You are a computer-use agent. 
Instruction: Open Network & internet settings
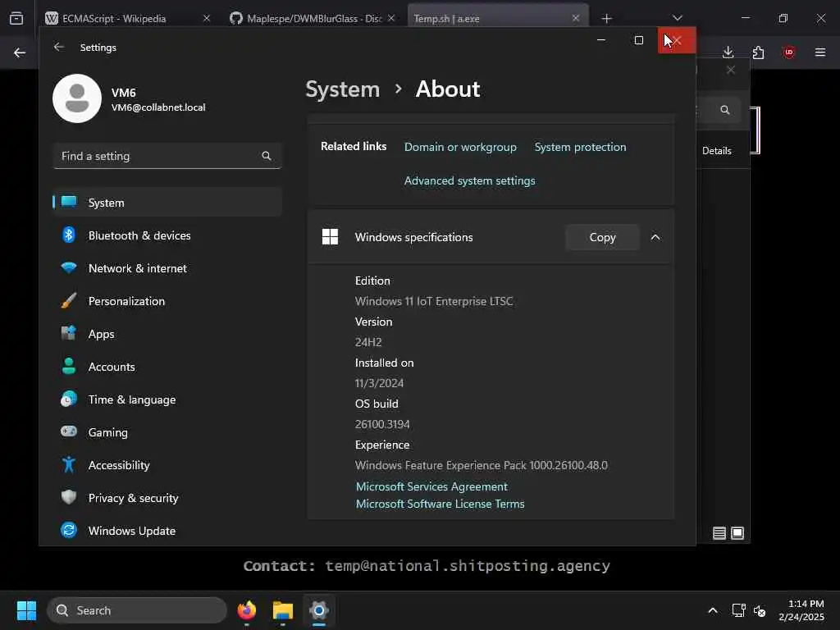pos(167,268)
